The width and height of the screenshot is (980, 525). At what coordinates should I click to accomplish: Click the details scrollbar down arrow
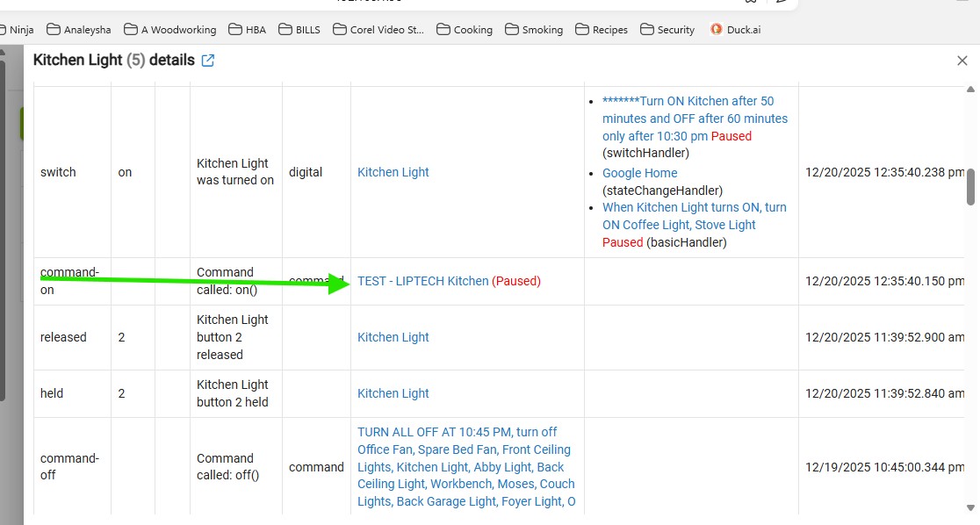point(970,508)
